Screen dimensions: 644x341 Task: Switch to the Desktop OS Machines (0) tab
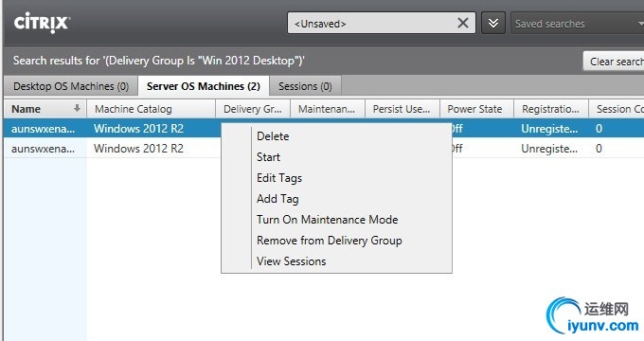(71, 86)
